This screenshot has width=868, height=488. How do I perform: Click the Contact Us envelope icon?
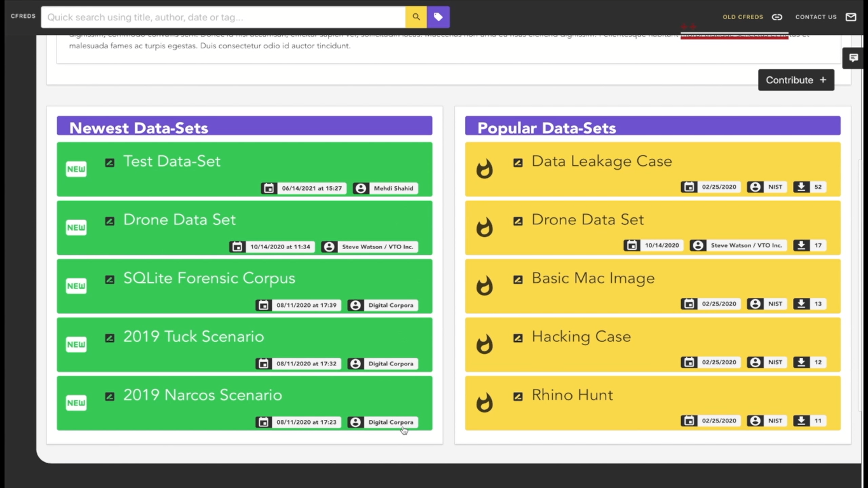point(851,17)
